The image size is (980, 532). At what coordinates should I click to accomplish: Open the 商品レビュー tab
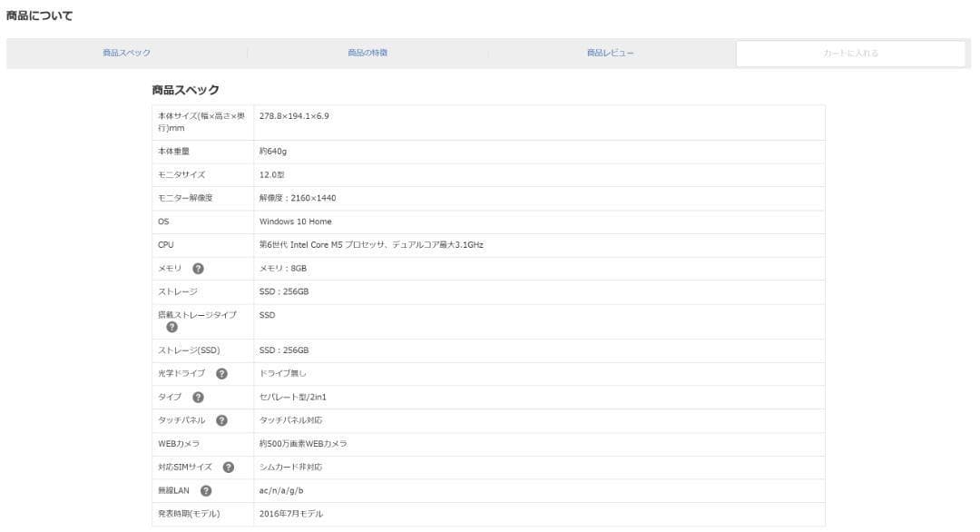[x=611, y=54]
